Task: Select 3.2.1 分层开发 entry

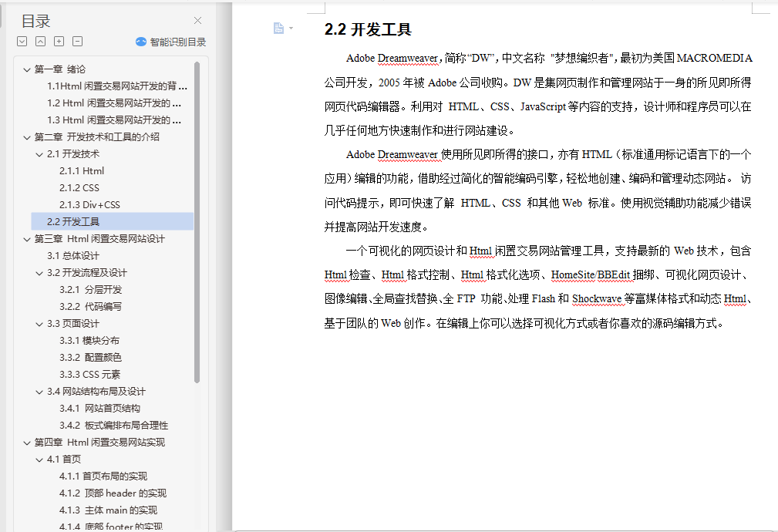Action: (91, 289)
